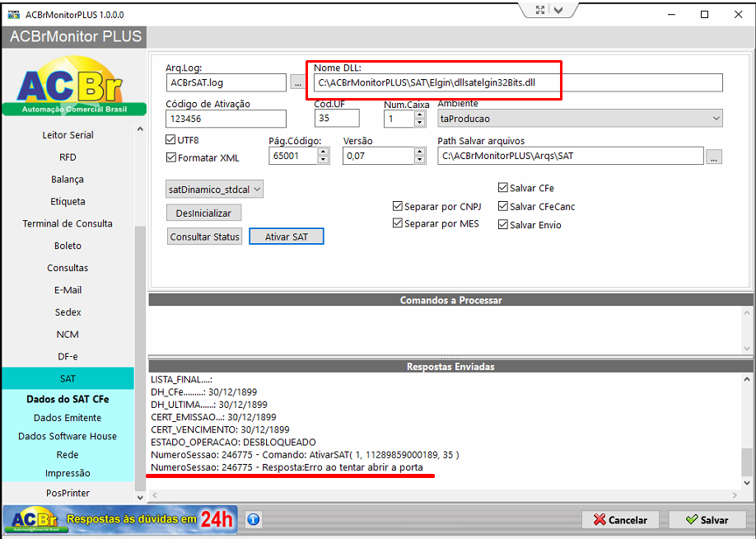756x539 pixels.
Task: Open the RFD section
Action: pos(68,157)
